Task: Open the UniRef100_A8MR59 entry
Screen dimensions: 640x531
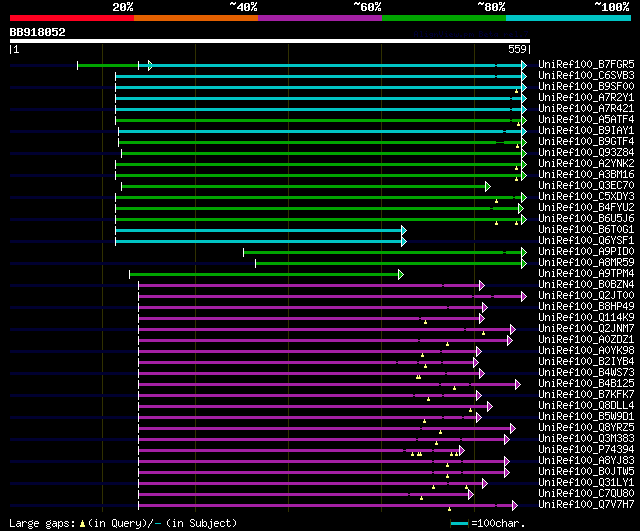Action: click(586, 263)
